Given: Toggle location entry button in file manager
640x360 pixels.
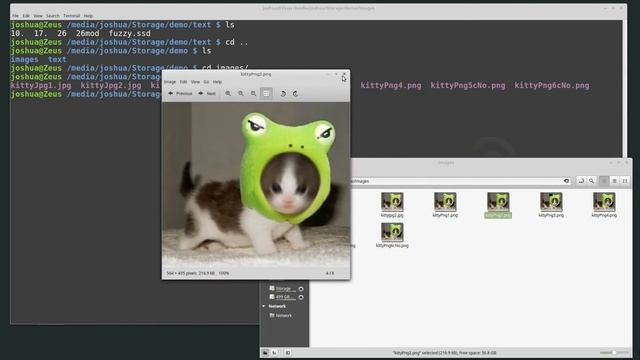Looking at the screenshot, I should (x=581, y=181).
